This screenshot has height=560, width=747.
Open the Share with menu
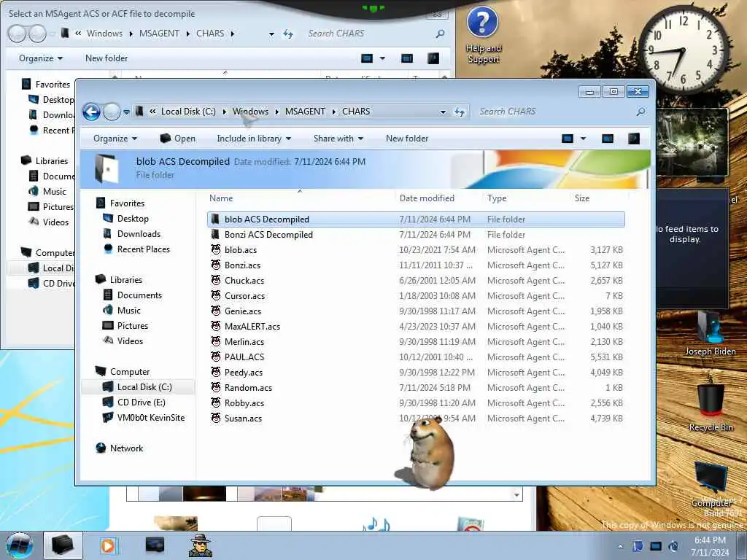pos(338,139)
